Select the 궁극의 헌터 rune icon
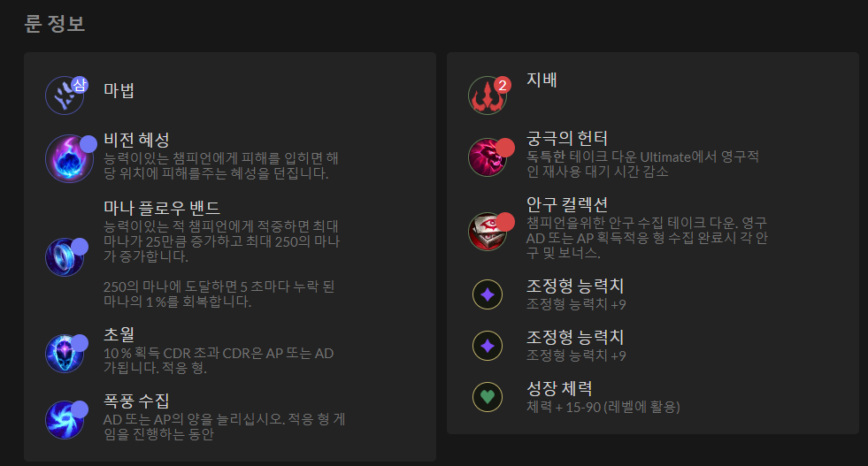The image size is (868, 466). tap(488, 157)
